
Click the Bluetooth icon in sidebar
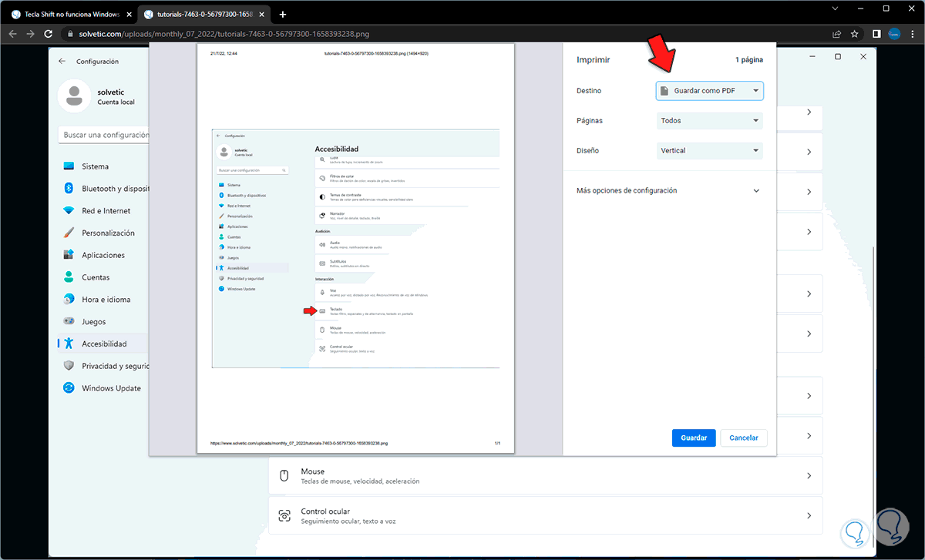coord(69,189)
